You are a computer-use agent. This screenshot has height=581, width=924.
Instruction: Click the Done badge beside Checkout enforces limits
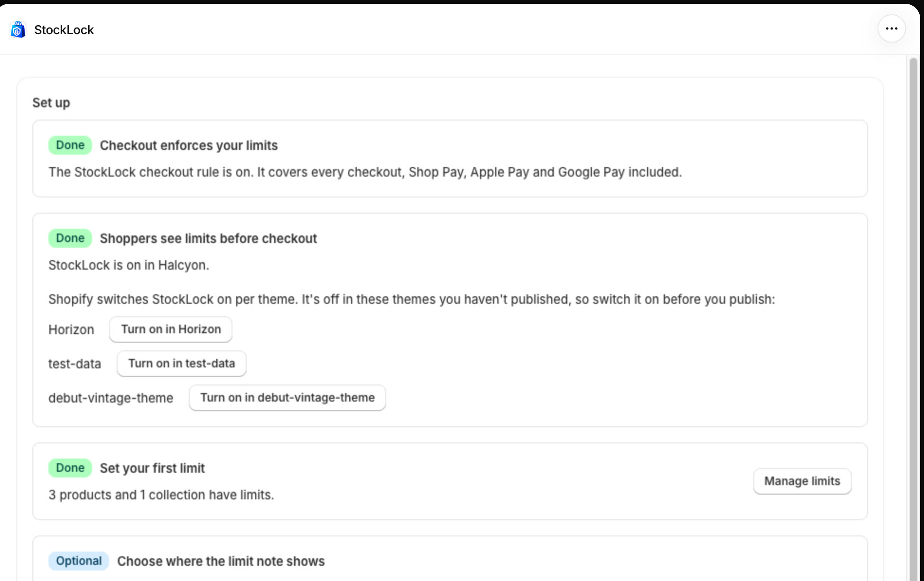click(x=70, y=145)
